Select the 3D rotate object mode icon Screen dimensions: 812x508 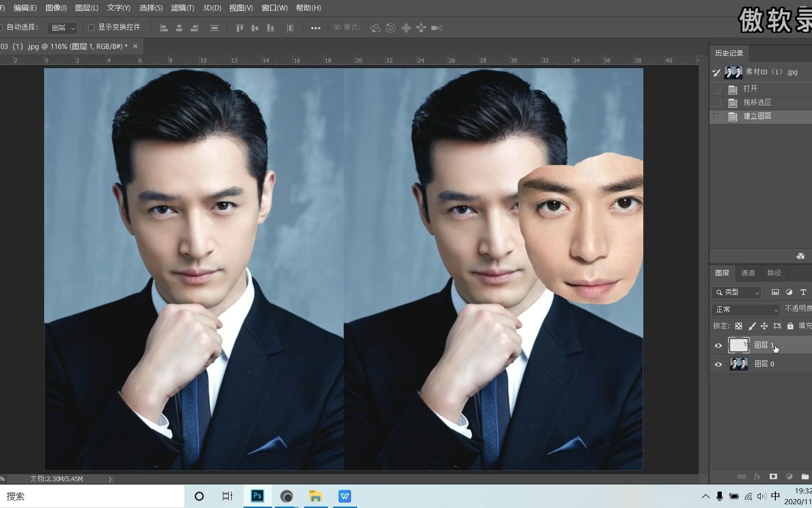coord(375,28)
